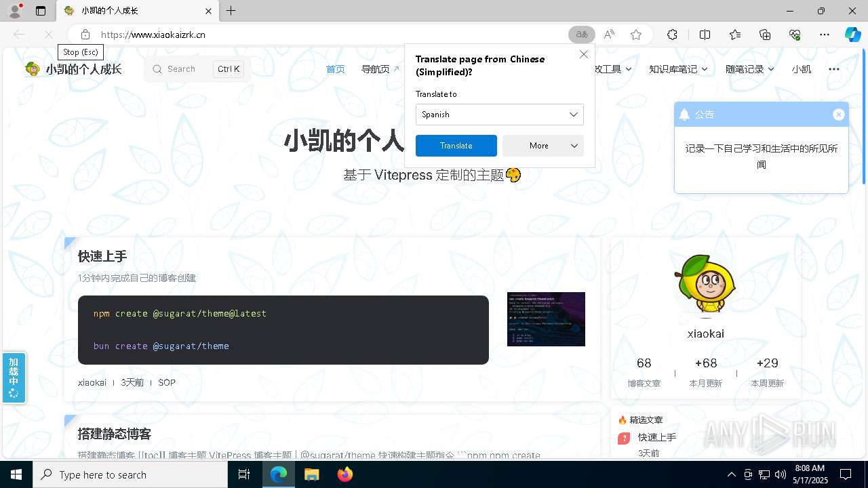Close the 公告 announcement popup
This screenshot has width=868, height=488.
[838, 115]
